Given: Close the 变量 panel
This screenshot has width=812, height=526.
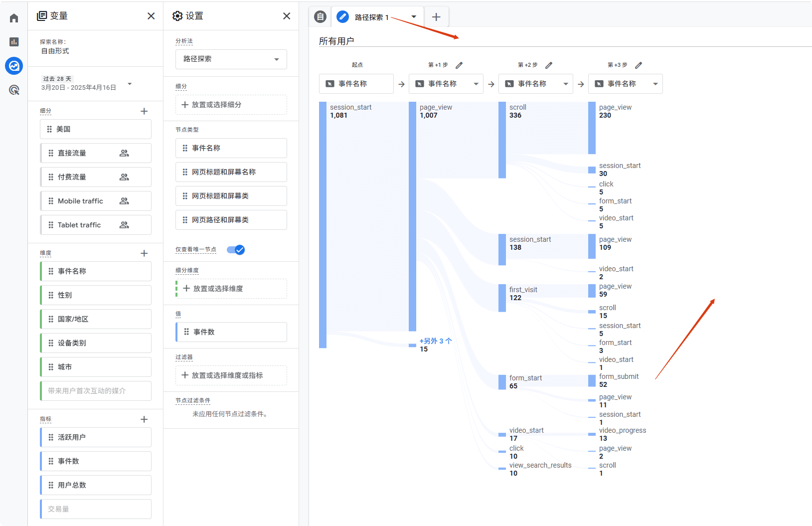Looking at the screenshot, I should pyautogui.click(x=151, y=16).
